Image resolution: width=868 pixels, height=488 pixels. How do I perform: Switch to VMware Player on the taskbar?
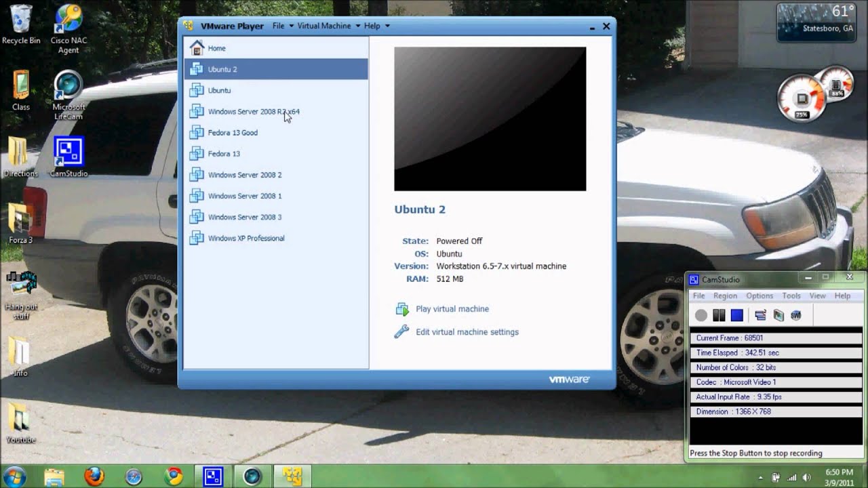coord(292,476)
